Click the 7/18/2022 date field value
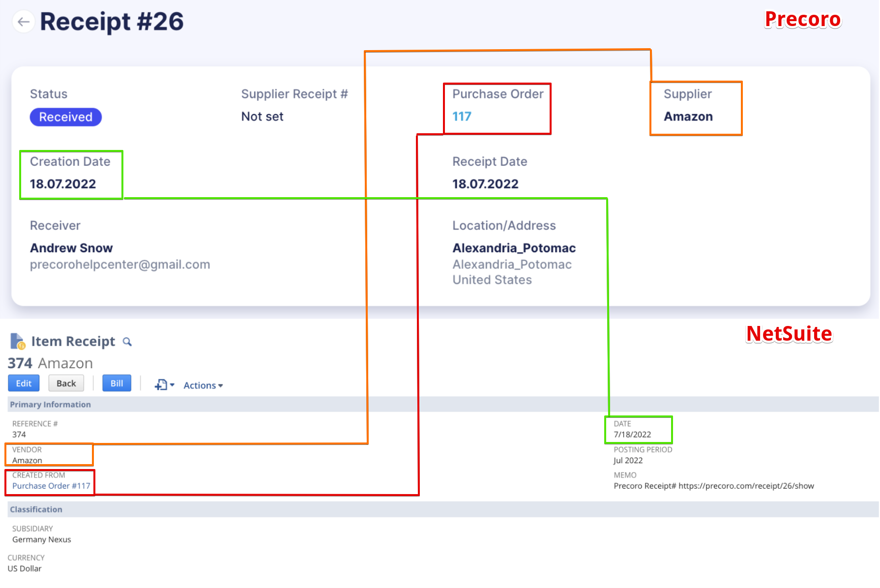880x588 pixels. point(632,435)
